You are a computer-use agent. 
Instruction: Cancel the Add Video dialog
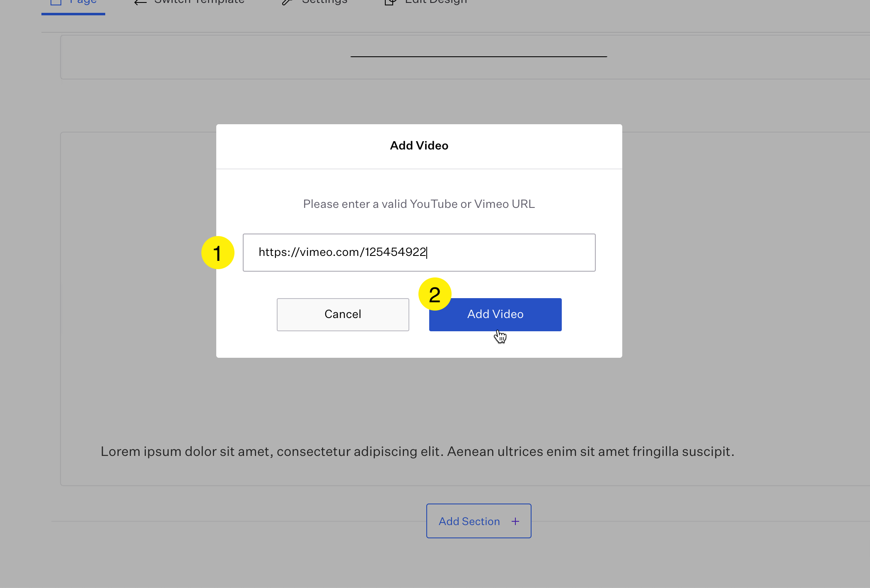(343, 314)
